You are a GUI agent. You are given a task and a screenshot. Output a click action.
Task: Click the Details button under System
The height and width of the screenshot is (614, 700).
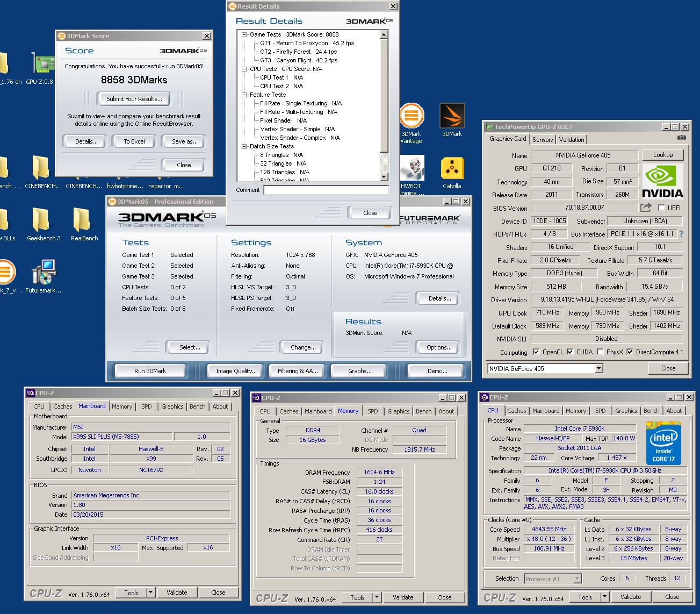[x=439, y=298]
